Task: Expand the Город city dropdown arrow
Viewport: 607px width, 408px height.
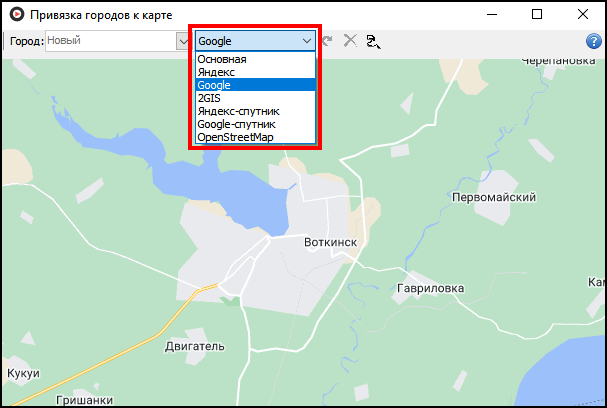Action: pyautogui.click(x=182, y=41)
